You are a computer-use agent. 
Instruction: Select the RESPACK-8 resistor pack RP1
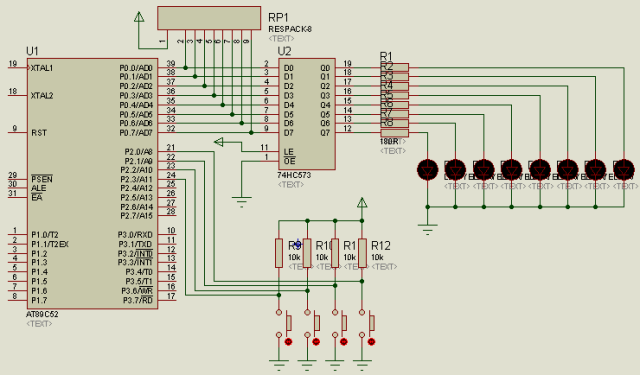click(209, 18)
